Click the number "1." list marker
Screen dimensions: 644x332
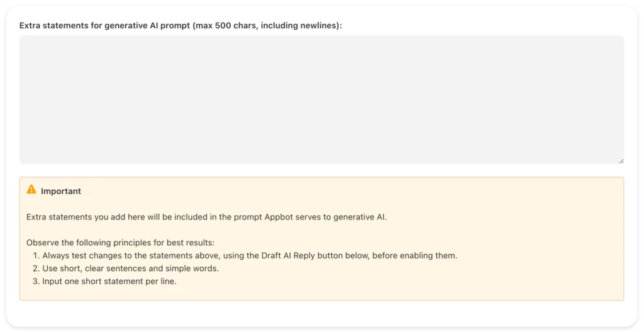36,256
